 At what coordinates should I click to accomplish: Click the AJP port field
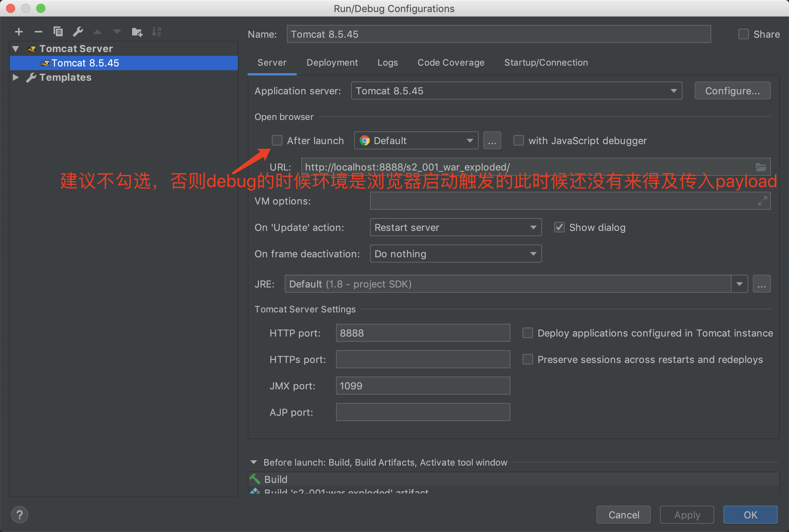[x=423, y=412]
